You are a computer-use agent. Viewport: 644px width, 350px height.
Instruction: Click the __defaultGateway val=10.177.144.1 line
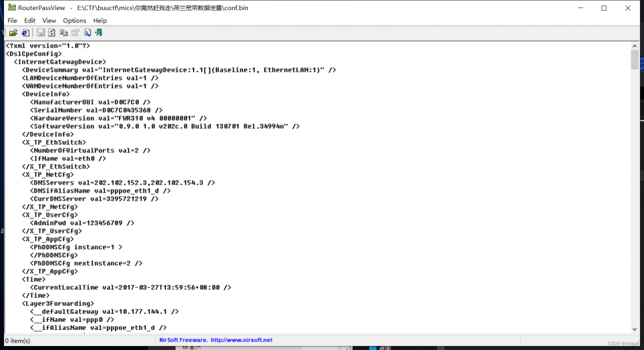pos(104,311)
